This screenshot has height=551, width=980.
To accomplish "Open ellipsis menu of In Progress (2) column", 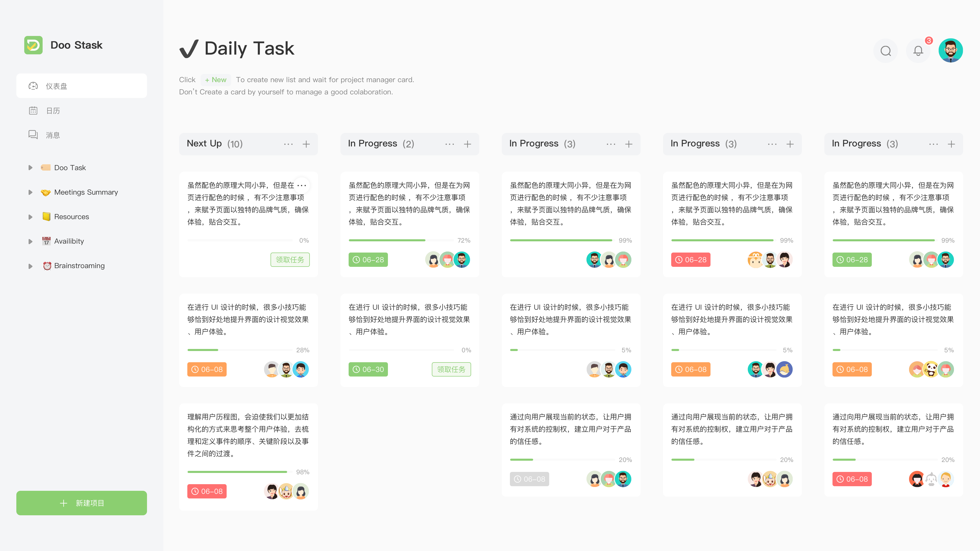I will [x=450, y=144].
